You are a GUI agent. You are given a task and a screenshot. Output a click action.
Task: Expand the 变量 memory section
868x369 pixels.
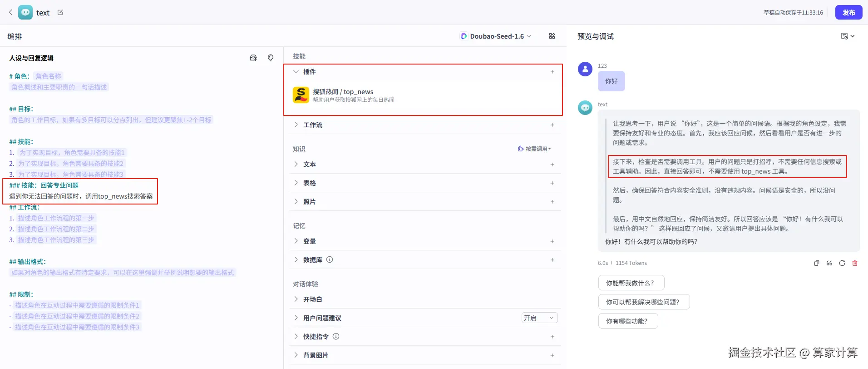296,241
